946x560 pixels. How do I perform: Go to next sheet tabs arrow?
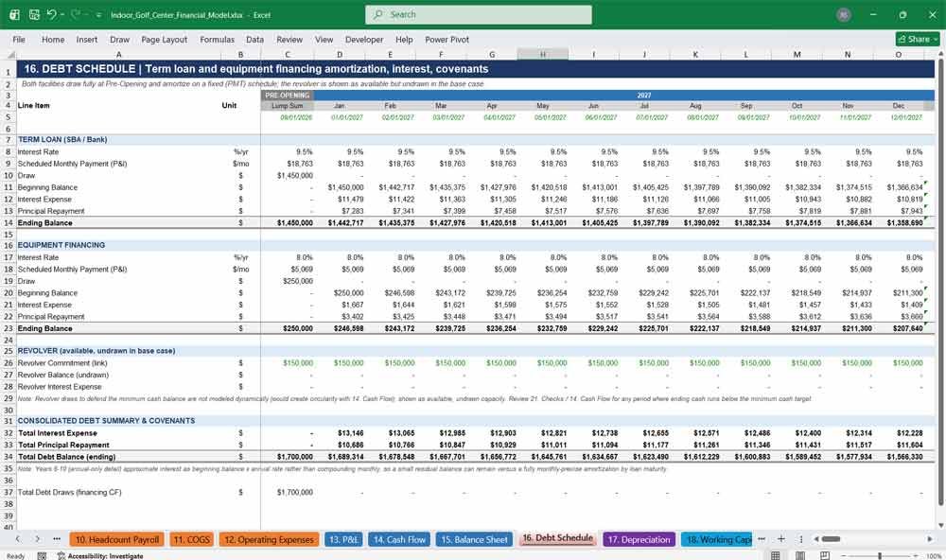(x=37, y=539)
